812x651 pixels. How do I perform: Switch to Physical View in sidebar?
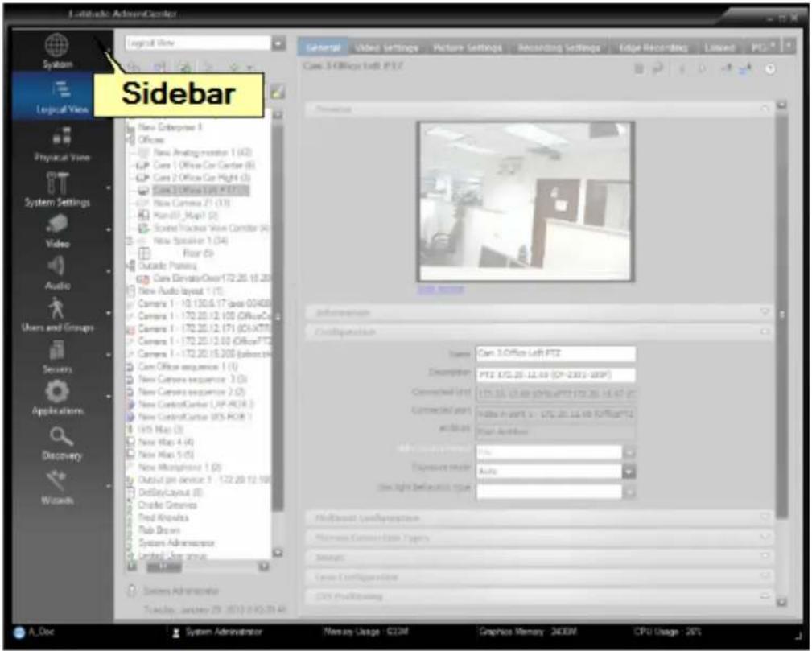(x=62, y=145)
